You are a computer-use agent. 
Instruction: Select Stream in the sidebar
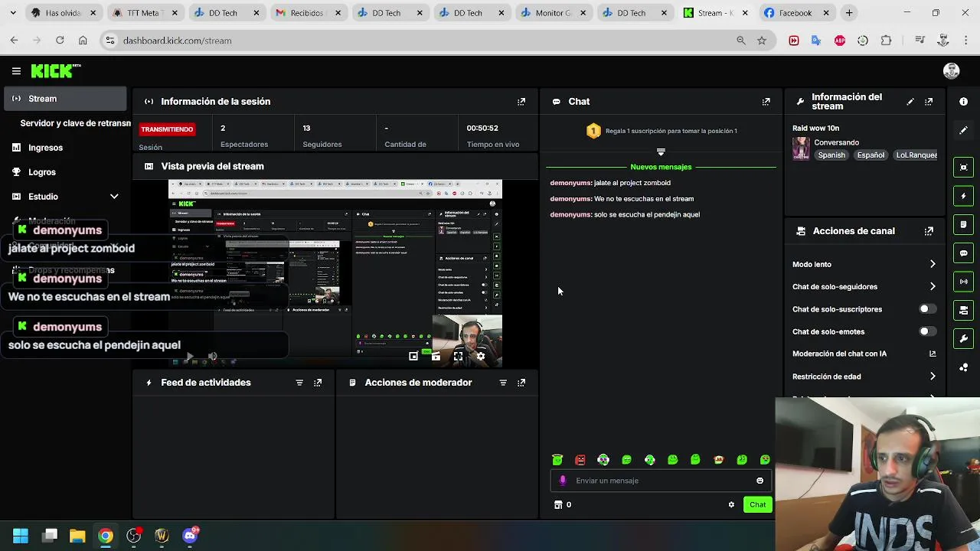[65, 99]
